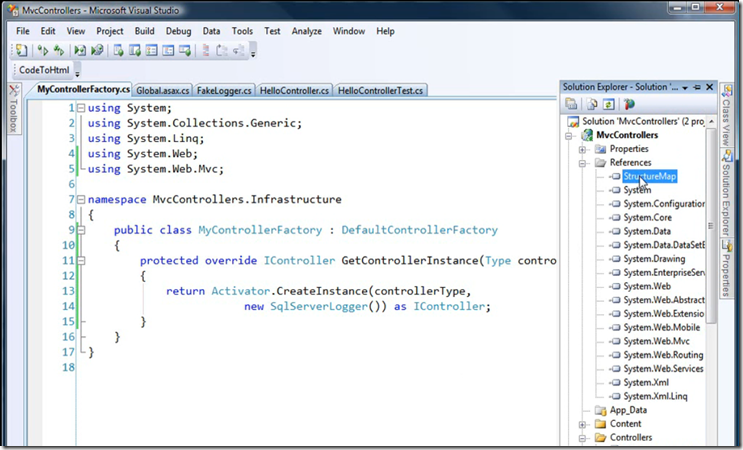This screenshot has height=450, width=743.
Task: Toggle Show All Files in Solution Explorer
Action: point(592,104)
